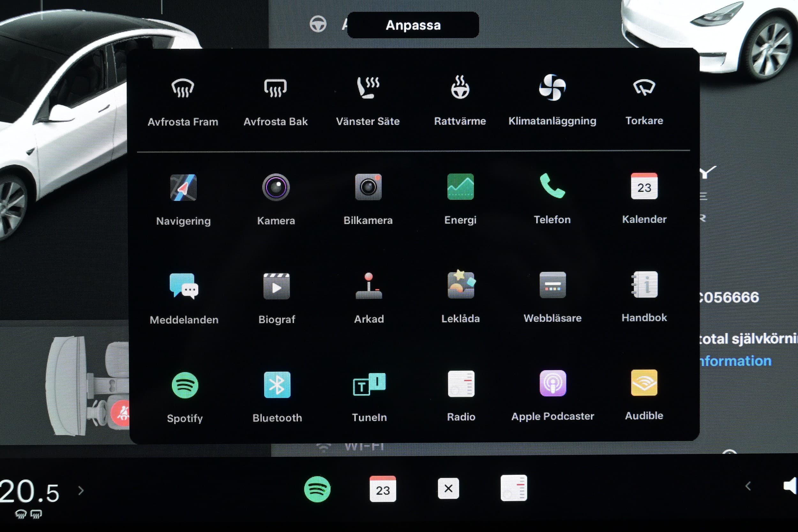Open the Meddelanden messages app
This screenshot has height=532, width=798.
pyautogui.click(x=184, y=299)
